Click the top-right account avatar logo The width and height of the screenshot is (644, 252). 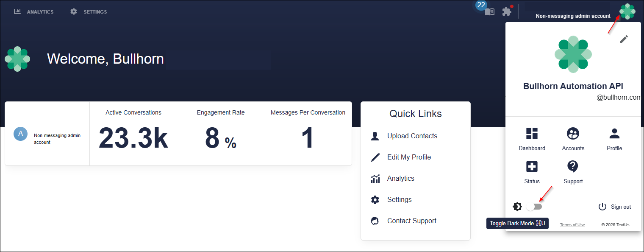(x=627, y=11)
